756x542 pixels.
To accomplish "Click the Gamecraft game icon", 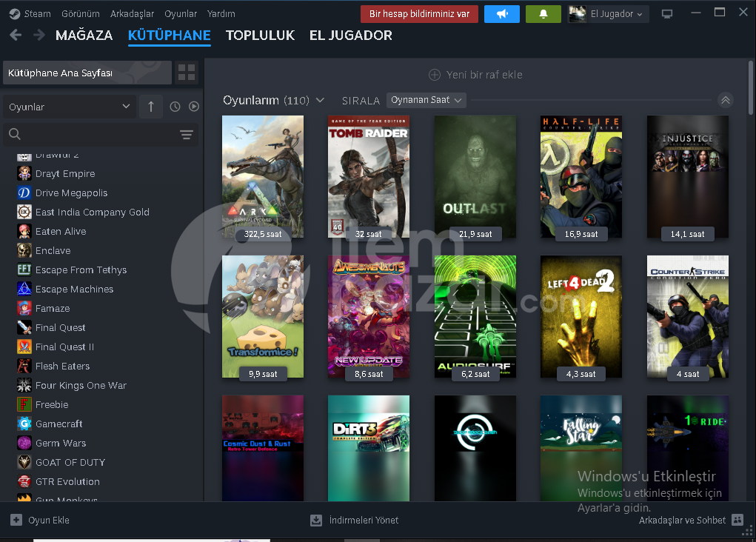I will click(24, 424).
